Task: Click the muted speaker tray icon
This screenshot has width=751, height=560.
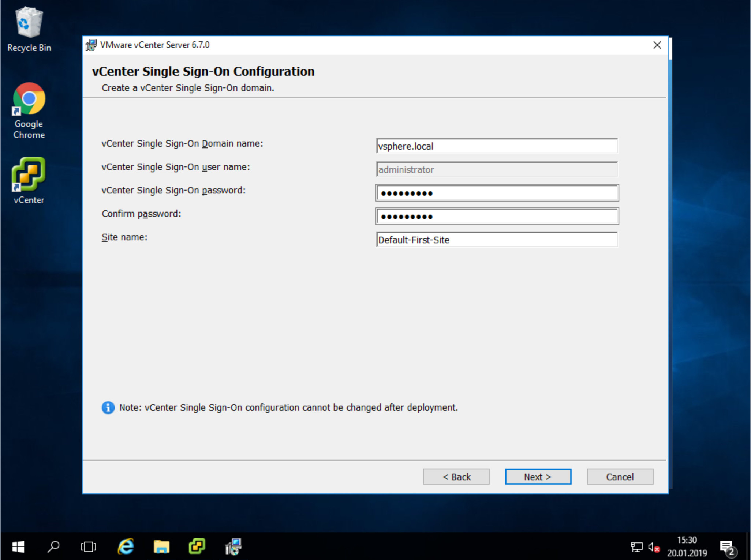Action: click(654, 547)
